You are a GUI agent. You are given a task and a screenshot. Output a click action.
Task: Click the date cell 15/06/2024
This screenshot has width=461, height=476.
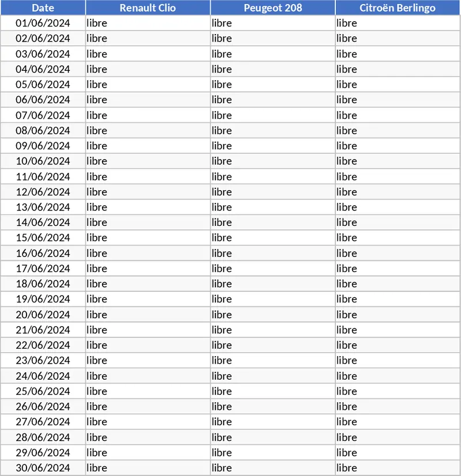[x=43, y=237]
